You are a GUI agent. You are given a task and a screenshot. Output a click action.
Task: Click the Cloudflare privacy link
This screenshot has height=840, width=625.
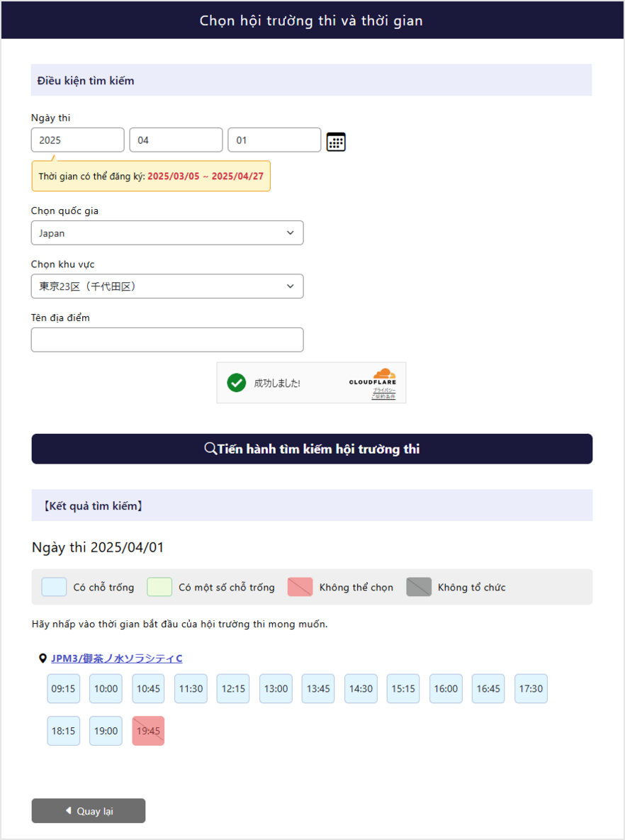point(384,391)
